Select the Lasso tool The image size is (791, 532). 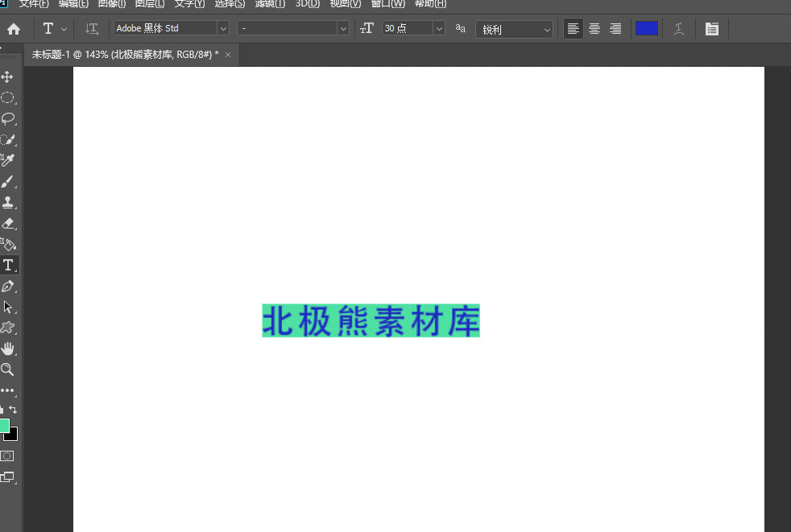click(x=7, y=118)
